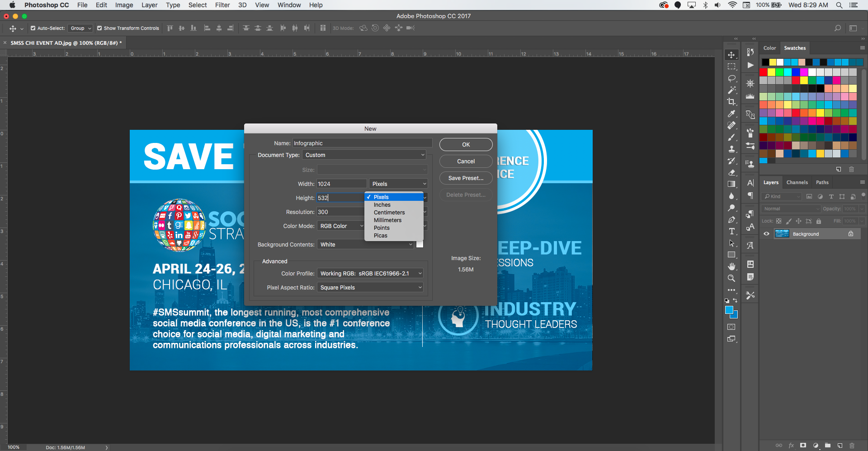Select the Clone Stamp tool
This screenshot has width=868, height=451.
[x=731, y=149]
